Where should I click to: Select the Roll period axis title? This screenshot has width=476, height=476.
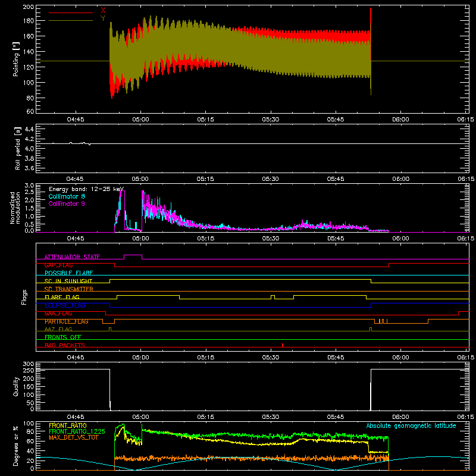[x=17, y=148]
